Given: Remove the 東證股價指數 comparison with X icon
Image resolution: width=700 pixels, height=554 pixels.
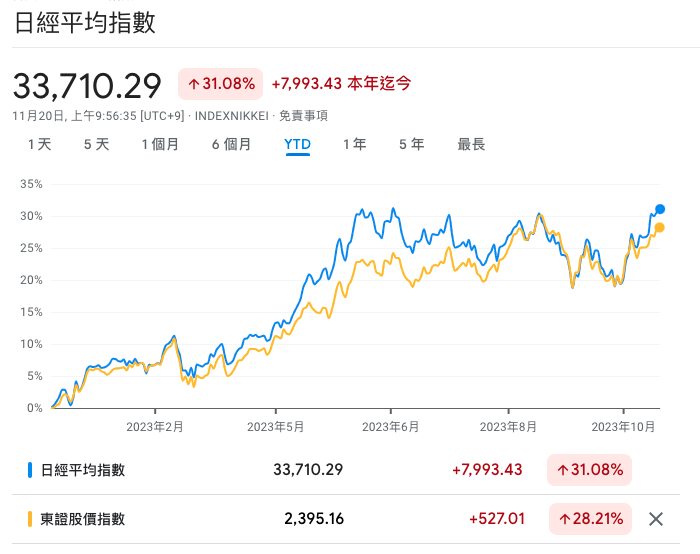Looking at the screenshot, I should tap(656, 519).
